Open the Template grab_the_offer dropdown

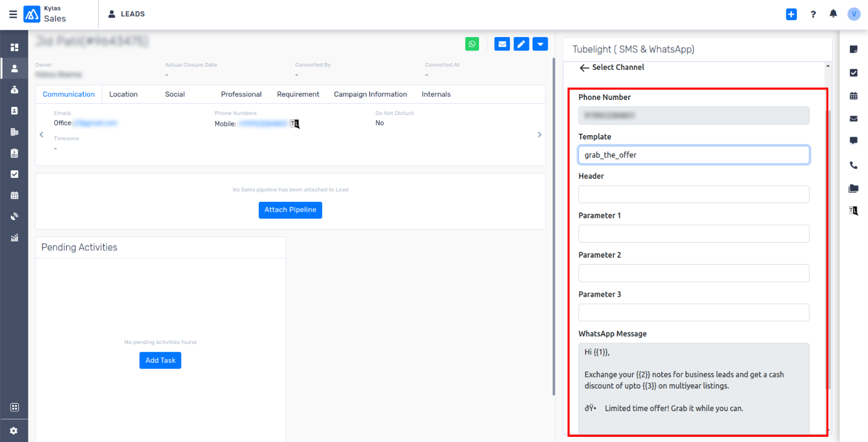(694, 155)
